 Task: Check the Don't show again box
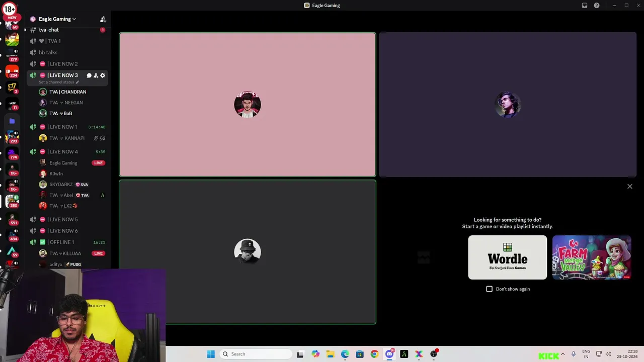pyautogui.click(x=489, y=289)
